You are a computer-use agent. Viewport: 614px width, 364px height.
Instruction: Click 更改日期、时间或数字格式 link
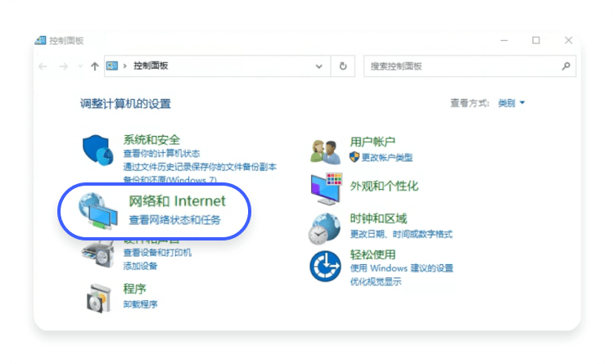coord(401,235)
